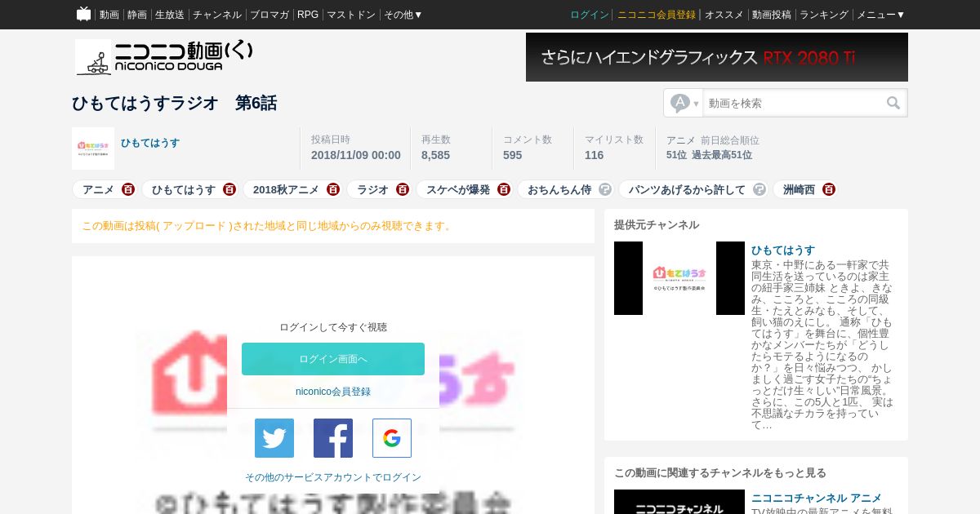Click the ログイン link in top bar
This screenshot has height=514, width=980.
click(590, 15)
